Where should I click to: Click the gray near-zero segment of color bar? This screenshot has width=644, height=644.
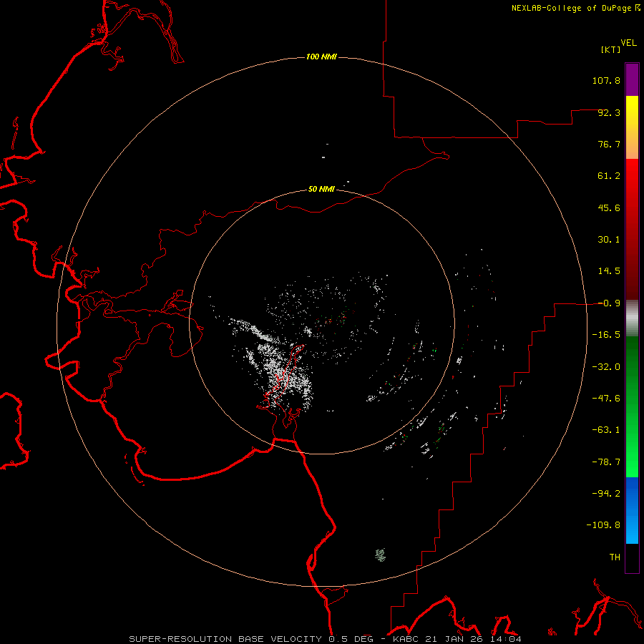632,318
